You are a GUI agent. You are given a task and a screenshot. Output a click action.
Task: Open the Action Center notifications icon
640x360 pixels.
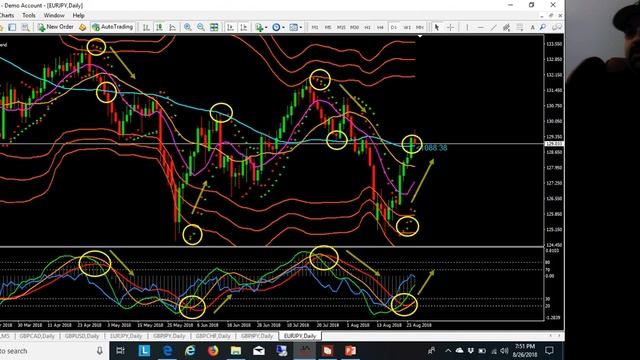tap(549, 351)
